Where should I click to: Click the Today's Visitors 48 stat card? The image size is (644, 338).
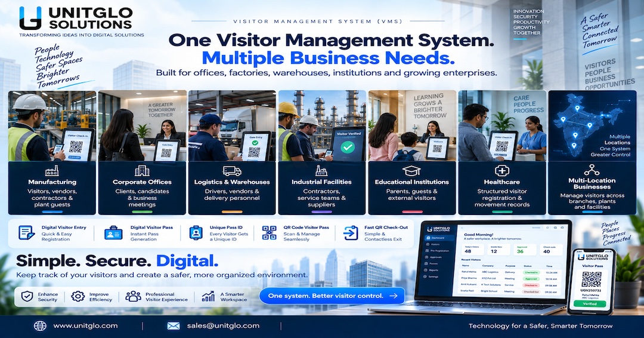click(473, 250)
